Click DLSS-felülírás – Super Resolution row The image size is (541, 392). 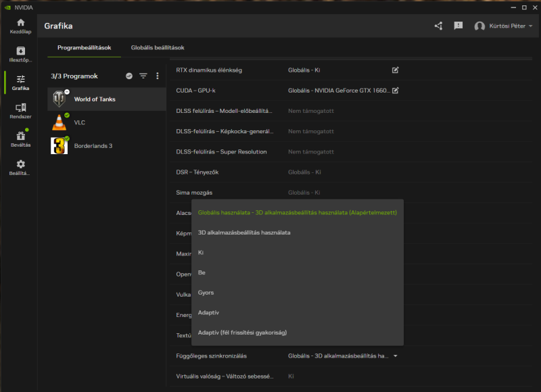(x=351, y=151)
